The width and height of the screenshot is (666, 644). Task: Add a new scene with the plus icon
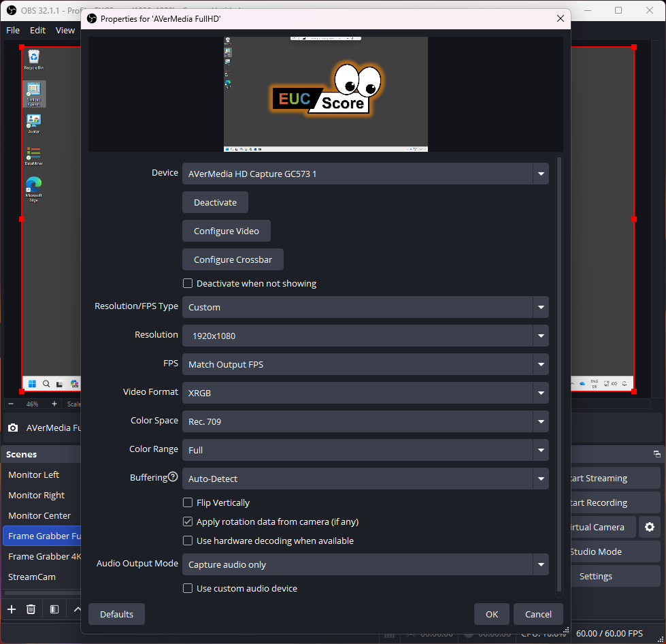coord(11,609)
